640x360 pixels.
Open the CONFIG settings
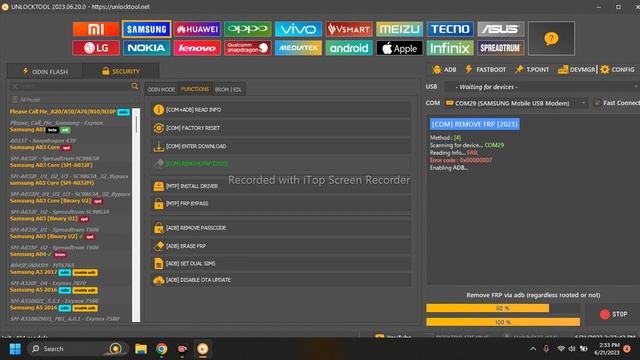pos(618,70)
